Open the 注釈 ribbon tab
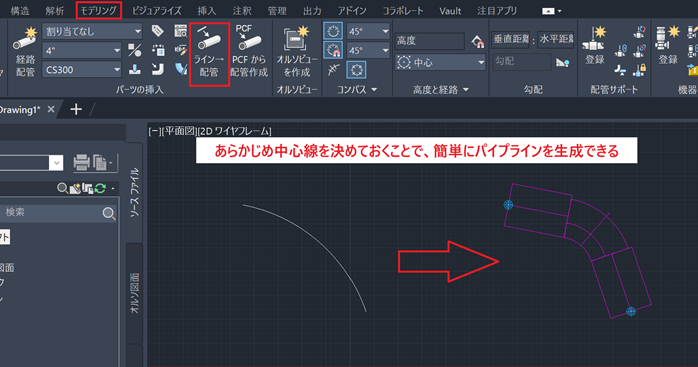Image resolution: width=698 pixels, height=367 pixels. [242, 11]
